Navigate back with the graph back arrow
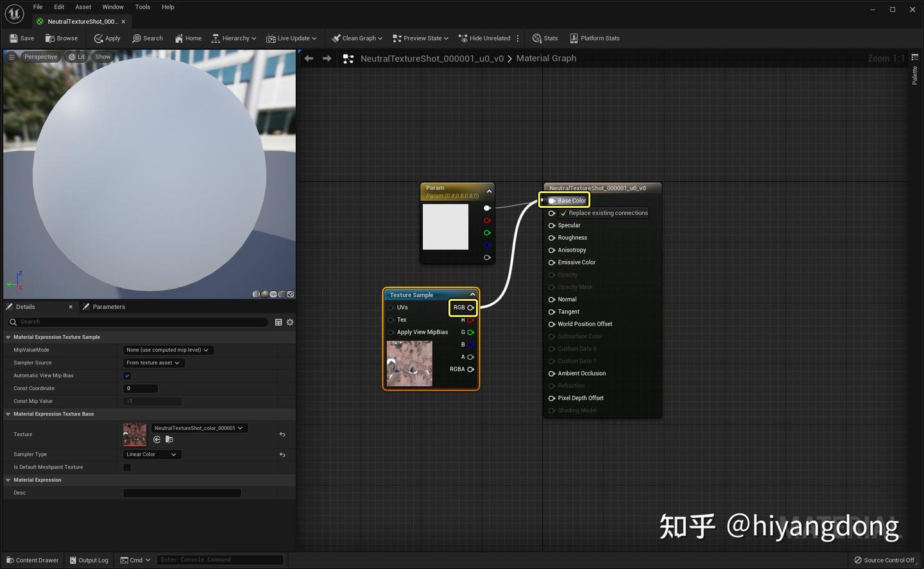The image size is (924, 569). [x=309, y=58]
